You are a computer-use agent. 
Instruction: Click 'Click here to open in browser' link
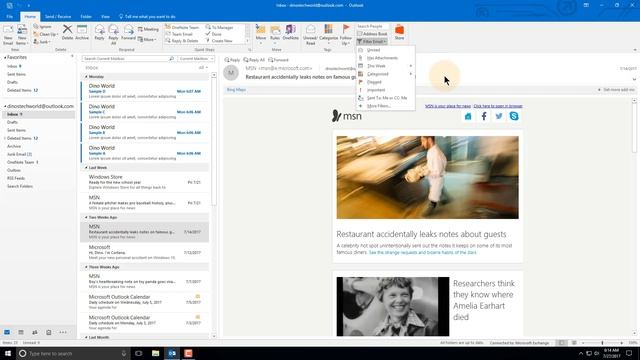point(498,106)
